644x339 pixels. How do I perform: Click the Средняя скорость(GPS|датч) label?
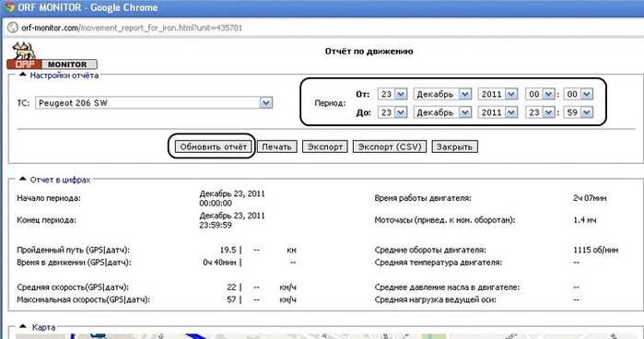click(x=73, y=287)
